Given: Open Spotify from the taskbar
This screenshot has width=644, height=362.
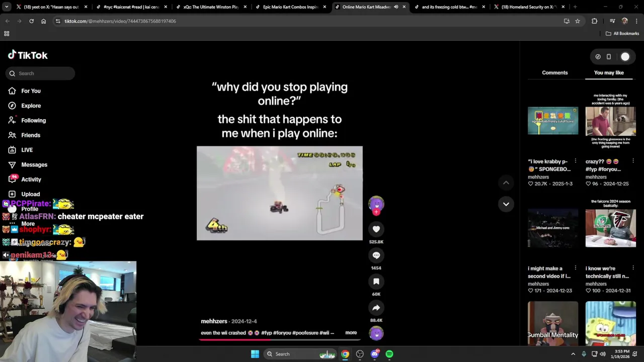Looking at the screenshot, I should coord(389,354).
